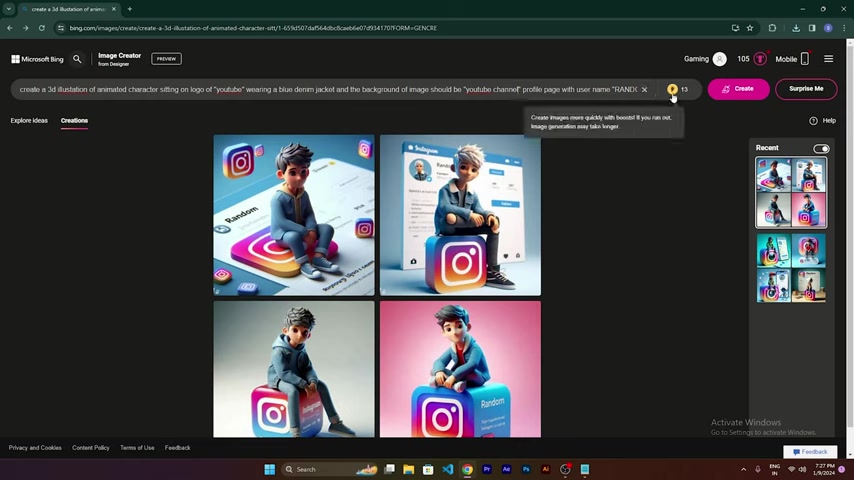This screenshot has height=480, width=854.
Task: Select the Image Creator browser tab
Action: coord(69,9)
